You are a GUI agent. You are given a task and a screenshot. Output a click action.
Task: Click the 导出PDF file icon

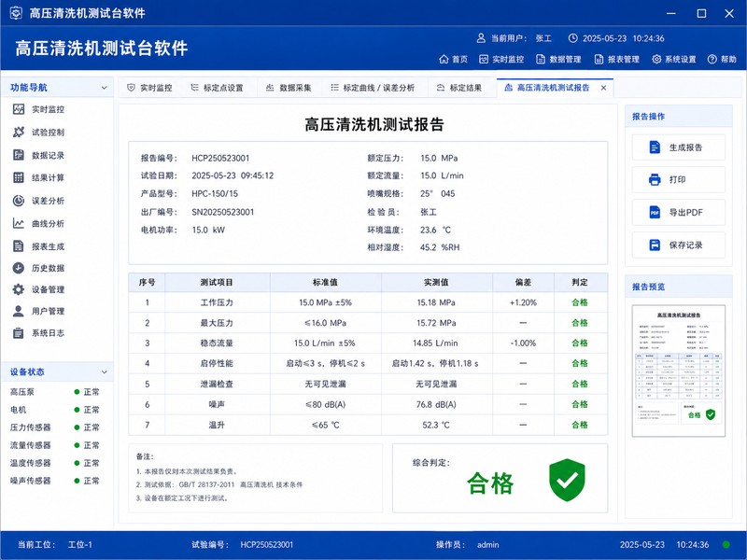[x=655, y=213]
